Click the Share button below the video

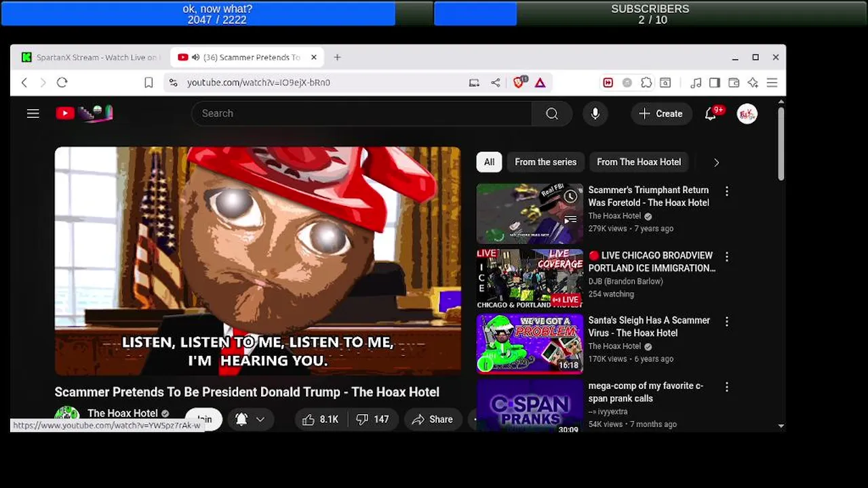432,420
